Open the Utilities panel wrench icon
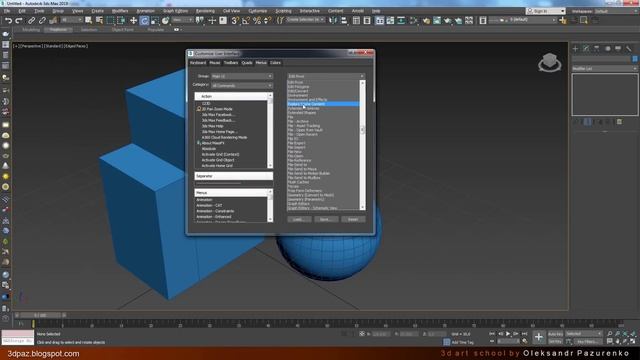 point(629,49)
